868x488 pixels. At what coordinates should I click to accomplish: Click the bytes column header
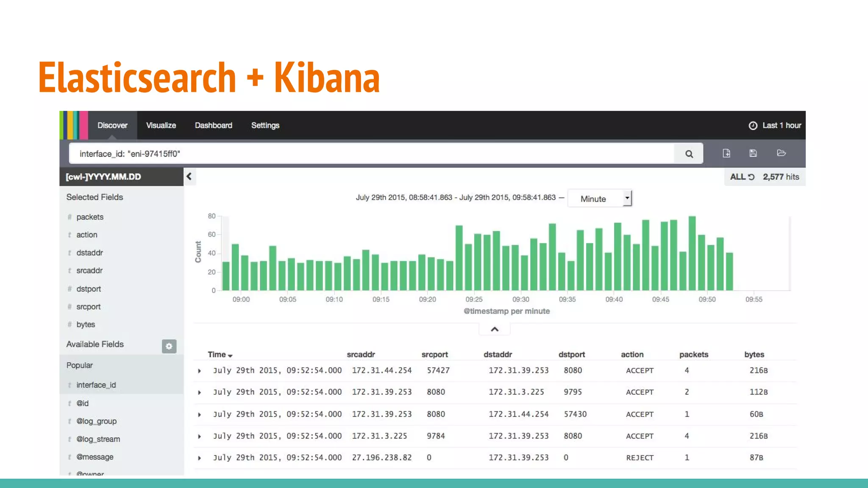pos(754,355)
